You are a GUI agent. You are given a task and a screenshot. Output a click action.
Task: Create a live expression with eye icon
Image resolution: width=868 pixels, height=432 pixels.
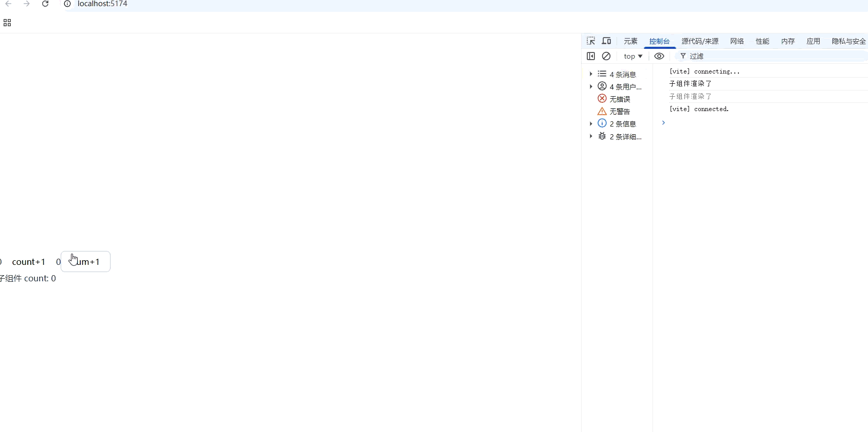pyautogui.click(x=659, y=56)
